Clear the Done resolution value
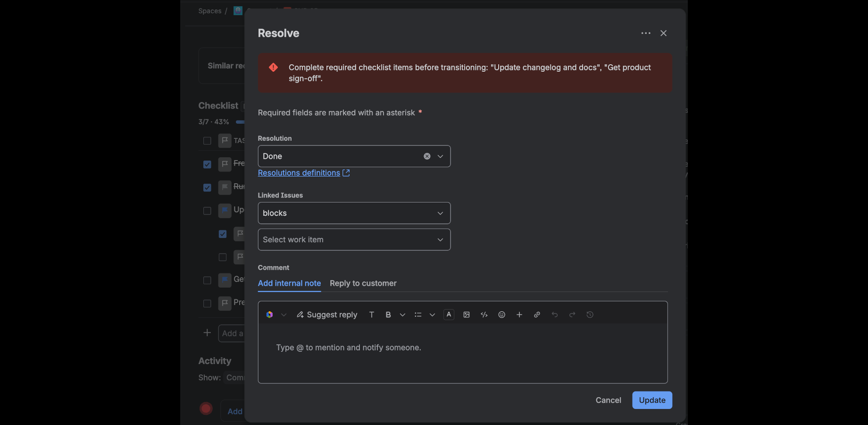Screen dimensions: 868x425 427,156
